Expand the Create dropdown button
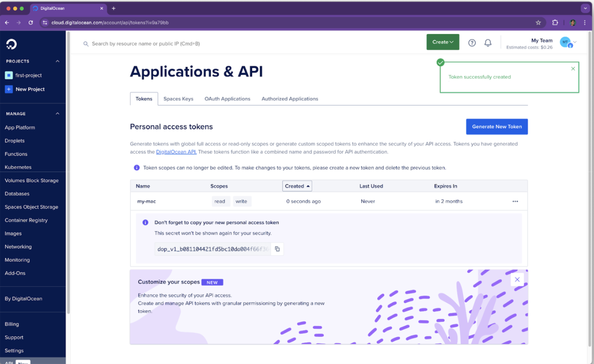 (x=443, y=42)
